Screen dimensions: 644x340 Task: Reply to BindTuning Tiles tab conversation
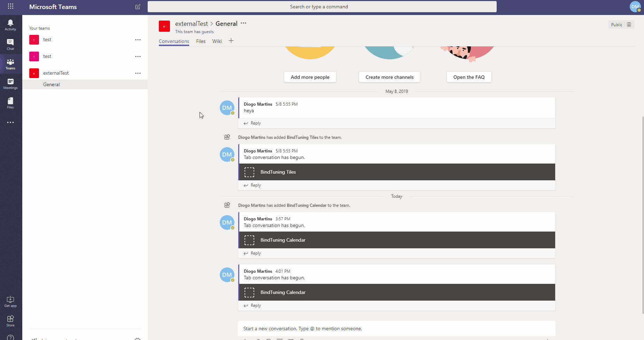click(x=252, y=185)
